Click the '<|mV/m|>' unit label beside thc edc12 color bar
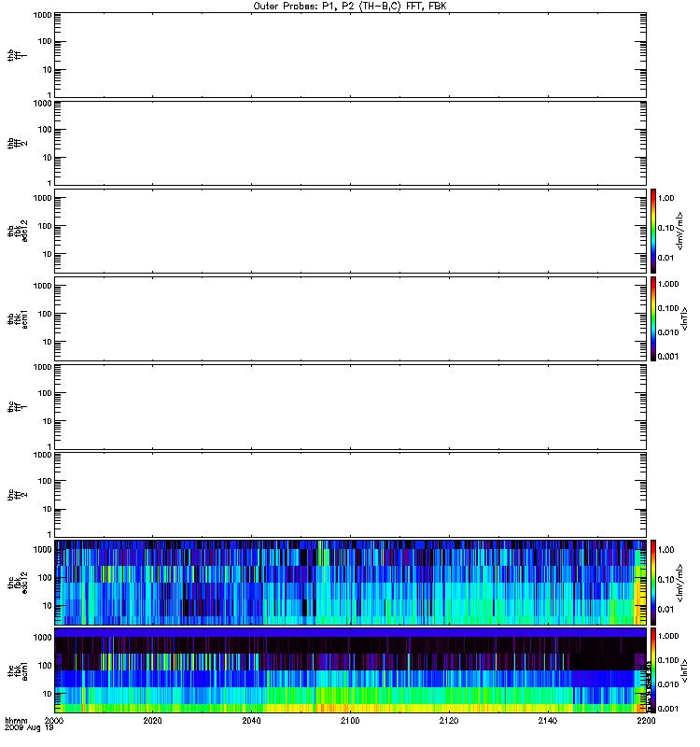The image size is (700, 747). click(680, 582)
